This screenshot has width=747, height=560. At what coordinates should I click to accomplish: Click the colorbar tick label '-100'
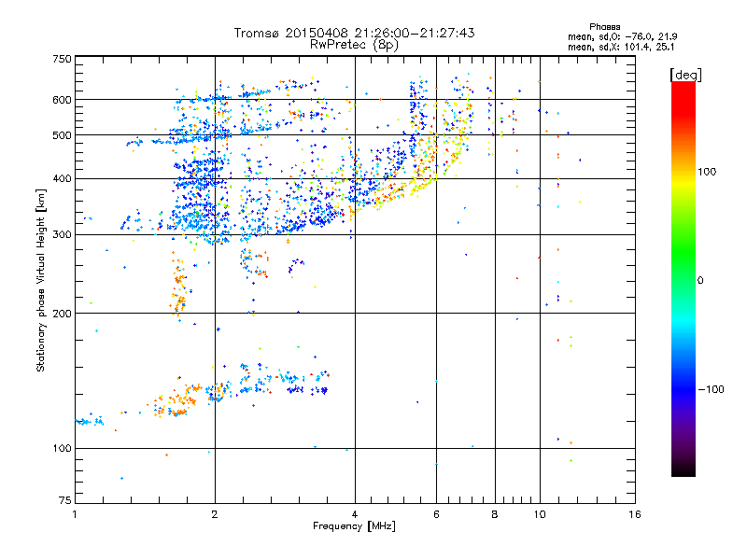711,389
